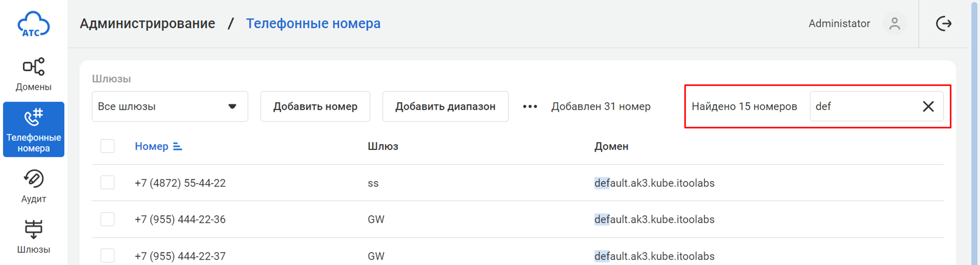Open the three-dots more actions menu

pos(530,106)
